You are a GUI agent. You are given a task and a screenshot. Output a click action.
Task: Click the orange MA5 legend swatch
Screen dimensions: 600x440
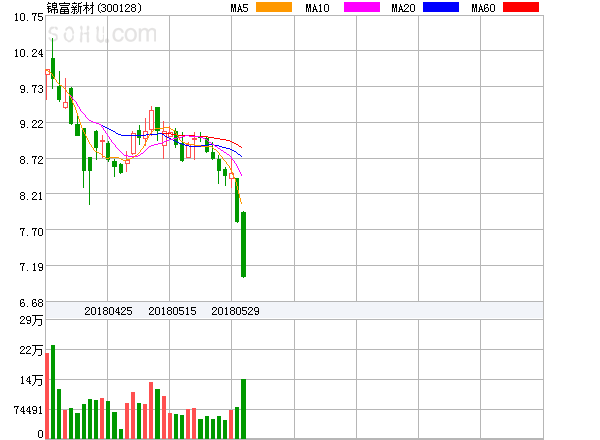click(274, 7)
